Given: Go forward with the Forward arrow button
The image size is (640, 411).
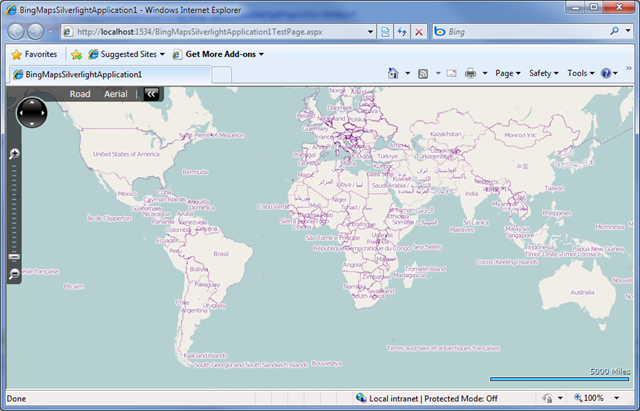Looking at the screenshot, I should point(35,31).
